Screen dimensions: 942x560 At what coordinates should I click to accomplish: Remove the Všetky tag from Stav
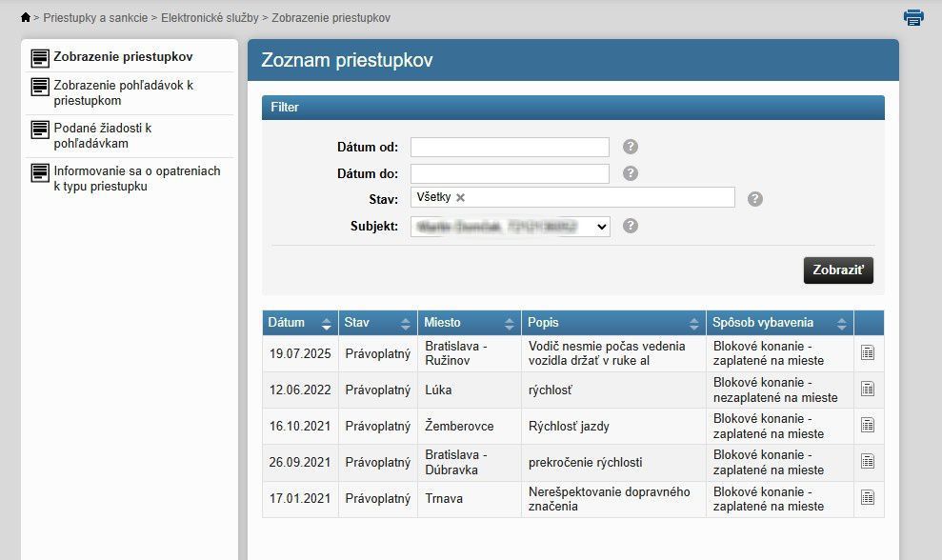(x=461, y=197)
